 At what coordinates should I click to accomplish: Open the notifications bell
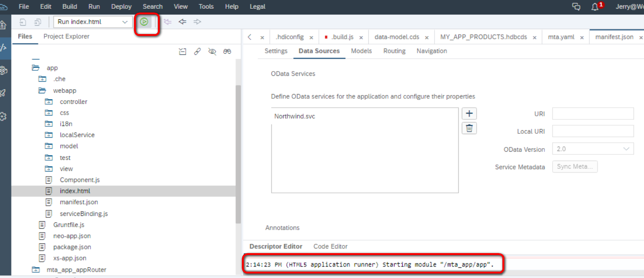point(595,7)
